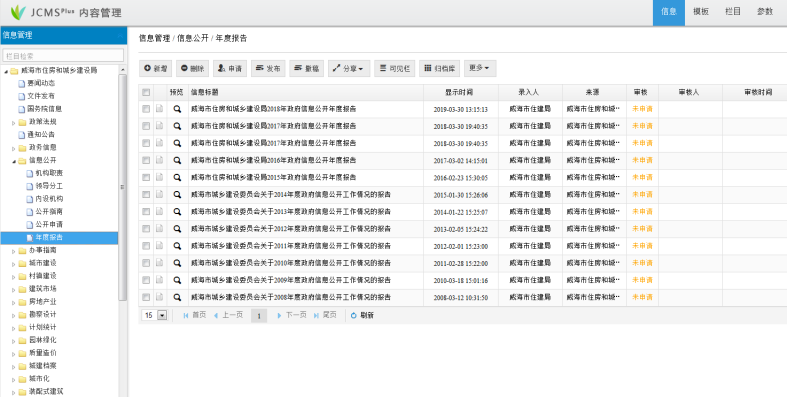Open the 更多 dropdown menu

coord(480,68)
